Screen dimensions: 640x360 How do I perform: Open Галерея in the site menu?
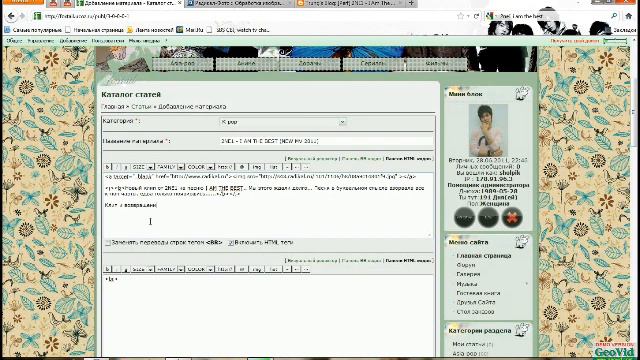coord(468,274)
